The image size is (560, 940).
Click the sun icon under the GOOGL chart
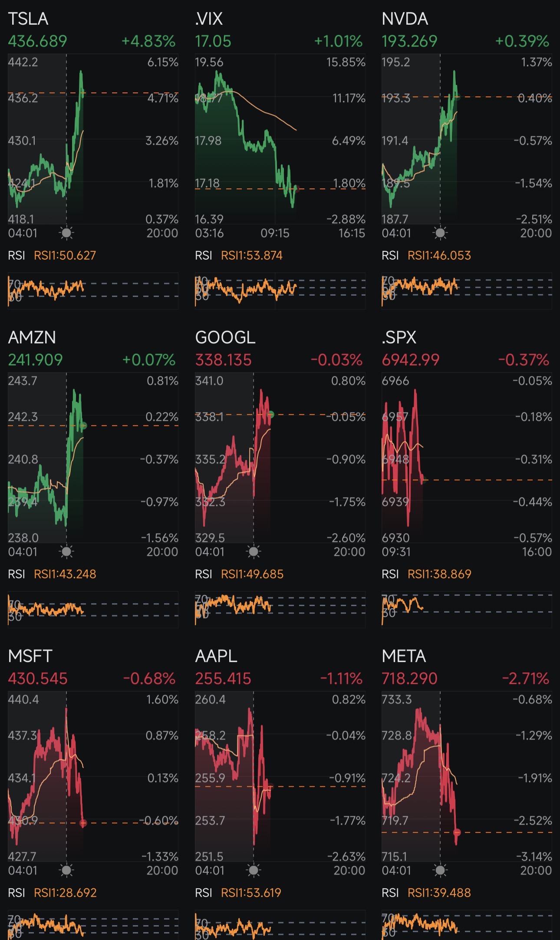[254, 552]
